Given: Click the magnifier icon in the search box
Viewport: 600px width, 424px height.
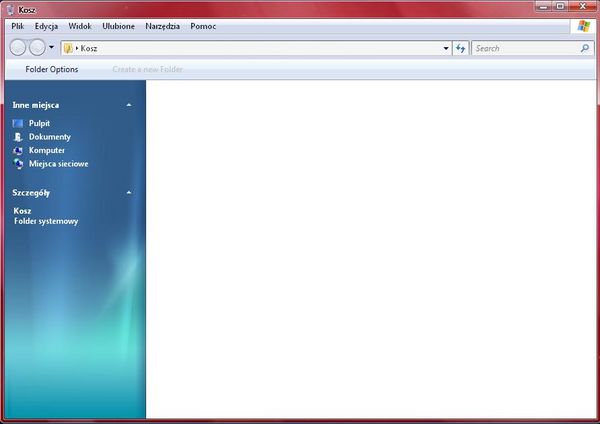Looking at the screenshot, I should click(x=585, y=48).
